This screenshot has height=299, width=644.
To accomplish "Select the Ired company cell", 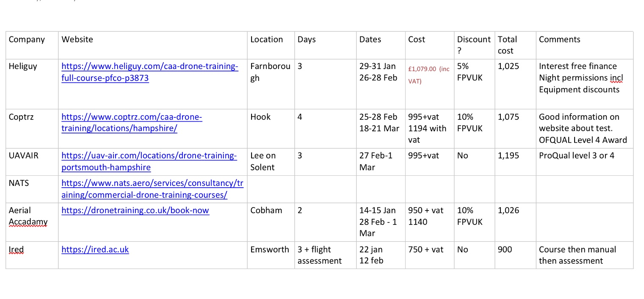I will click(x=32, y=255).
